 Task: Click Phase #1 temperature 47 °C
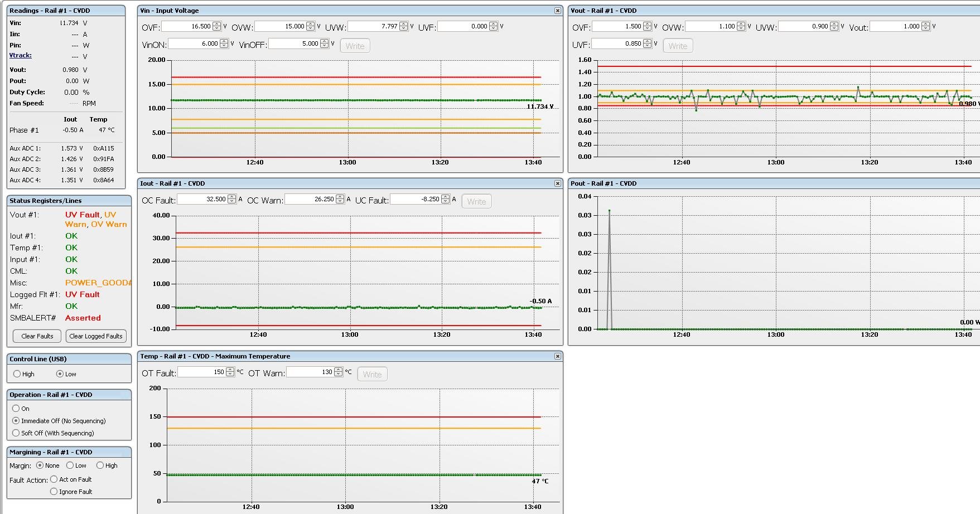(x=107, y=130)
